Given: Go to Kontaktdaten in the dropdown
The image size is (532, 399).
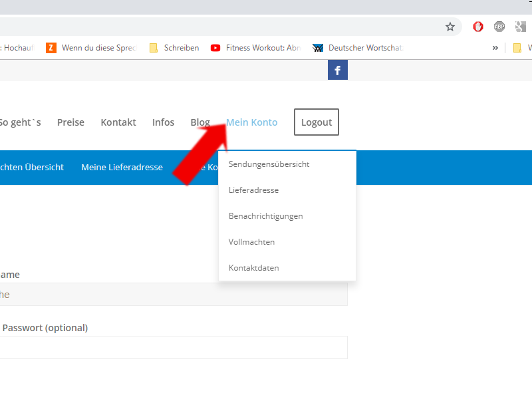Looking at the screenshot, I should (253, 268).
